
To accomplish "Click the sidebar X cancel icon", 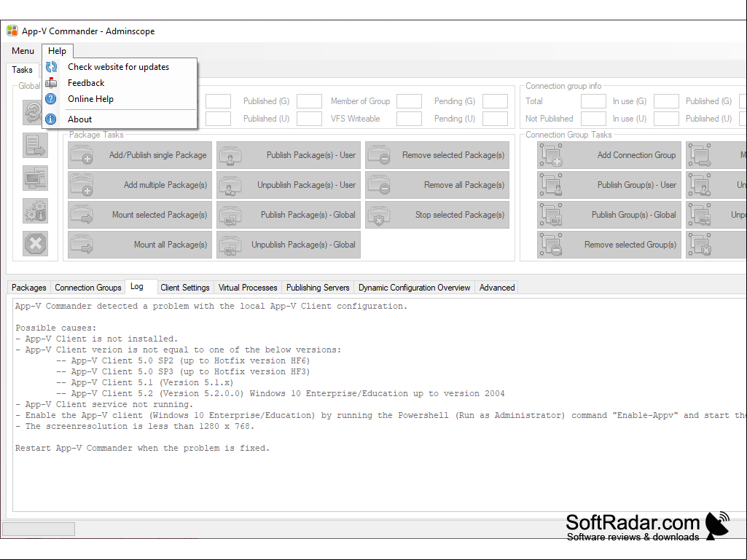I will click(x=35, y=244).
